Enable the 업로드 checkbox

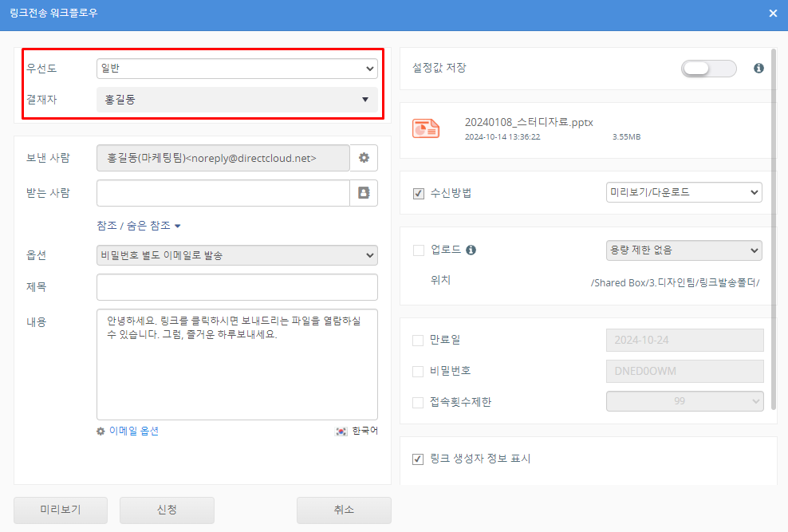pos(419,250)
